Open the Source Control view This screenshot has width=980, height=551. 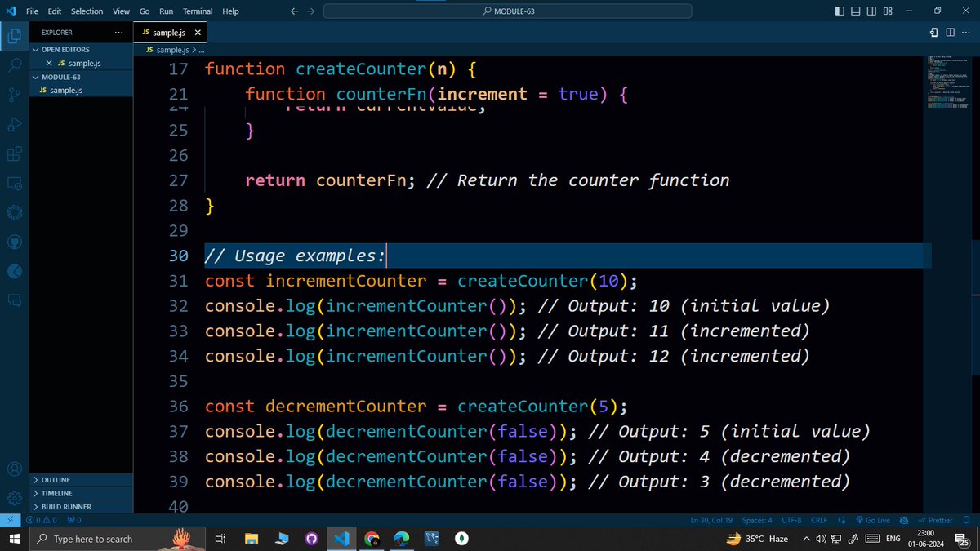pos(14,95)
